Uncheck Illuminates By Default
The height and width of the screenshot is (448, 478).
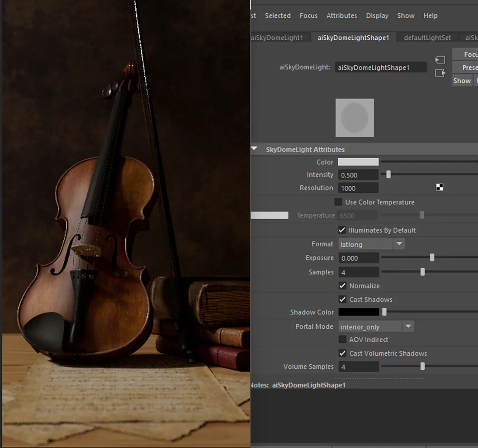pyautogui.click(x=342, y=230)
